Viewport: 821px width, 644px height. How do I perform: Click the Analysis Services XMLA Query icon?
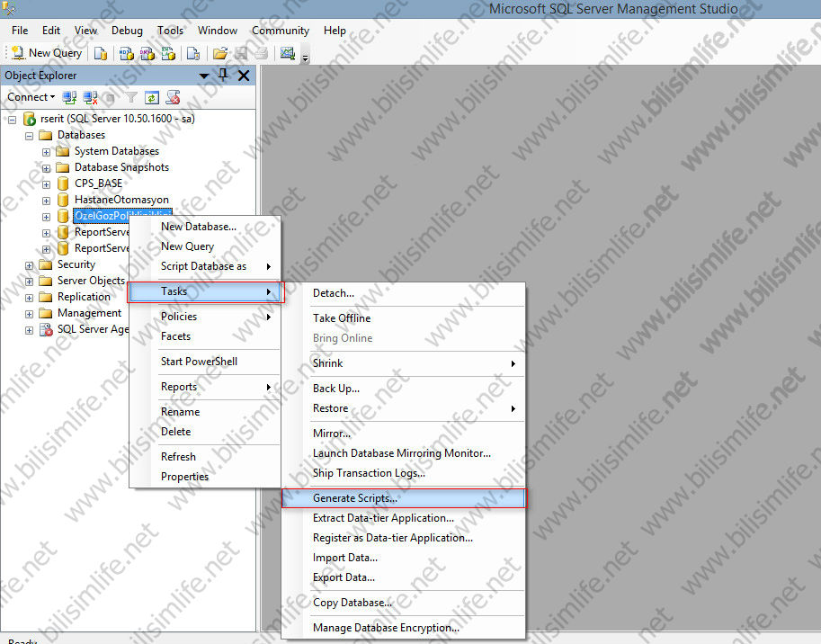point(168,53)
